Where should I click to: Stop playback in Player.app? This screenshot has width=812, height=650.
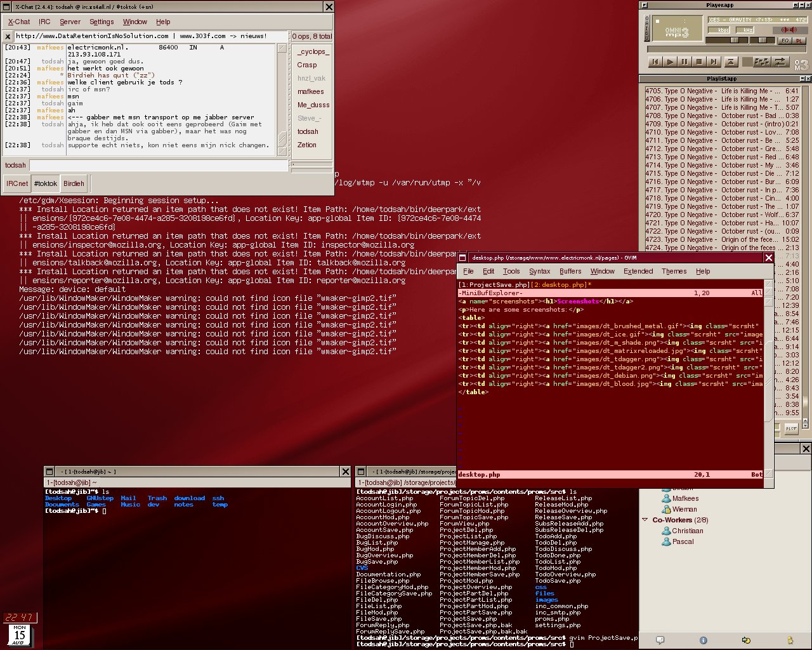click(698, 62)
